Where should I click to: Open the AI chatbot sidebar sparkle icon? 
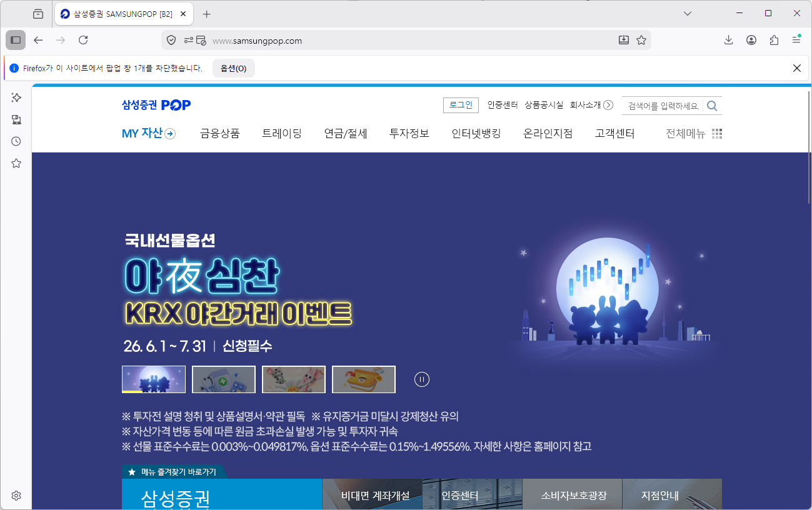pos(16,97)
